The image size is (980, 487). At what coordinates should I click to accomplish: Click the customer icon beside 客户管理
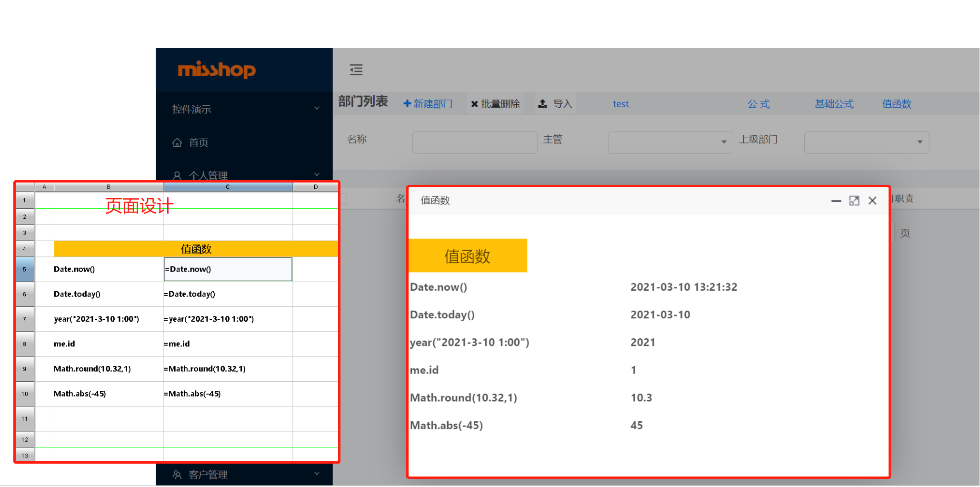[177, 475]
